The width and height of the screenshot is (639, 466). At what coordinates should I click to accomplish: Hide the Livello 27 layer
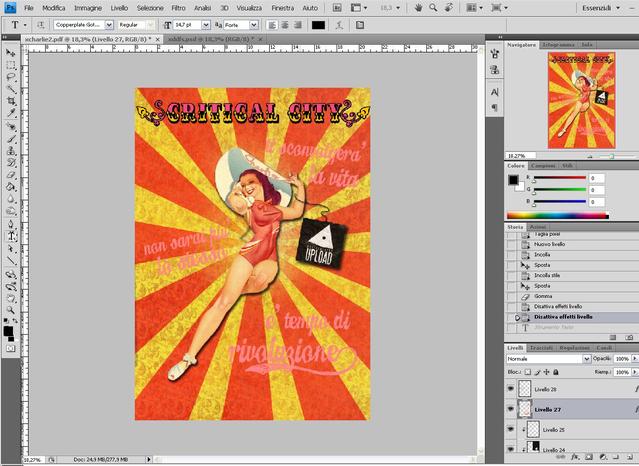[511, 409]
